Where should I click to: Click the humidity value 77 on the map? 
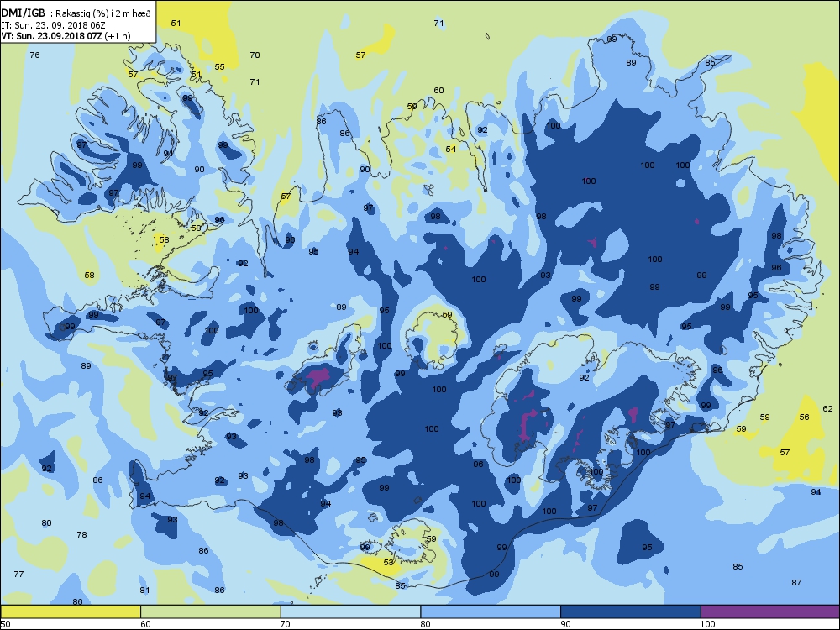[18, 575]
